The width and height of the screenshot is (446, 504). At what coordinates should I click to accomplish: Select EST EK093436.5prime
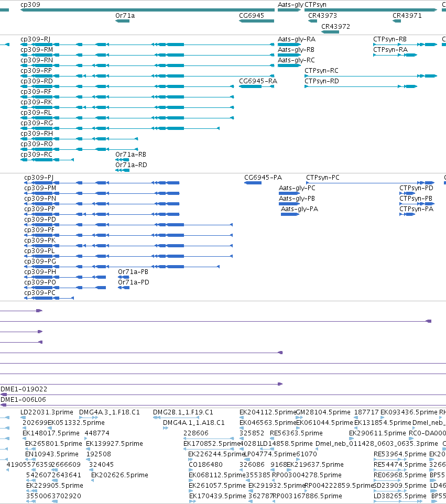[409, 412]
